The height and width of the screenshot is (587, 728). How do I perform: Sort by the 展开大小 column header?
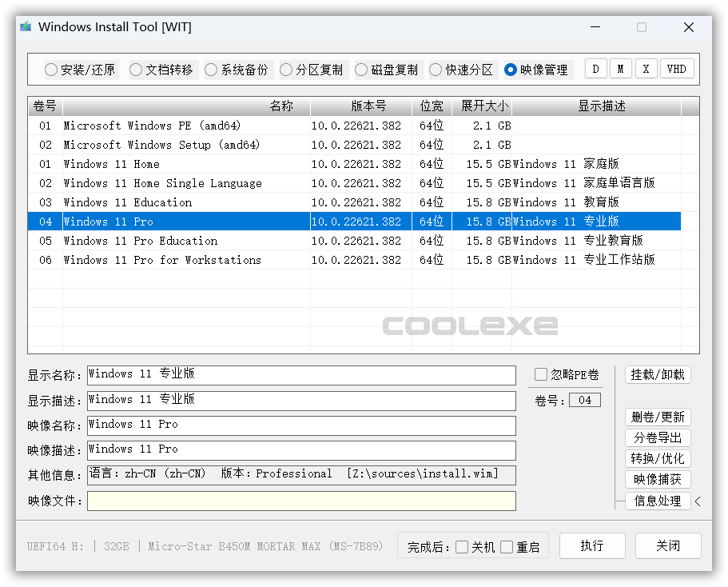[482, 106]
